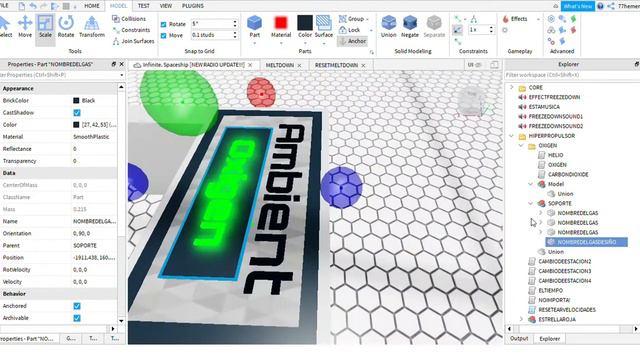
Task: Select ELTIEMPO script in Explorer
Action: click(550, 290)
